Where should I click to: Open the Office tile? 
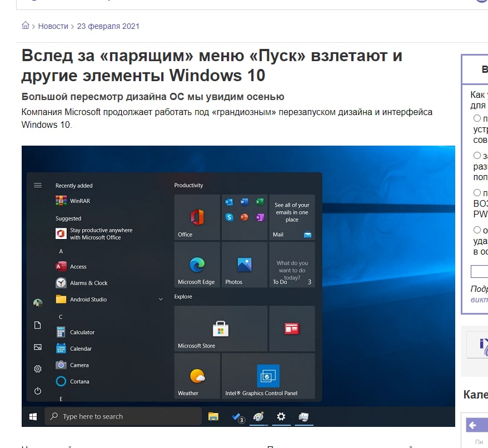197,217
